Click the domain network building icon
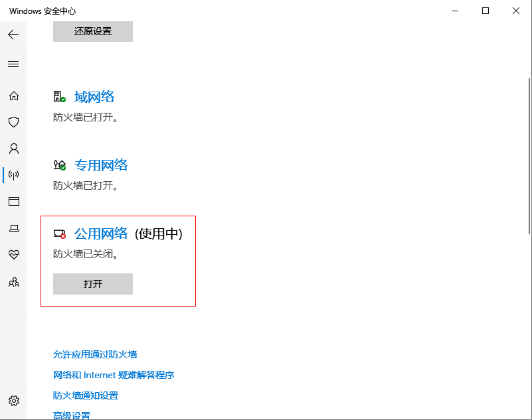Viewport: 532px width, 420px height. point(59,97)
